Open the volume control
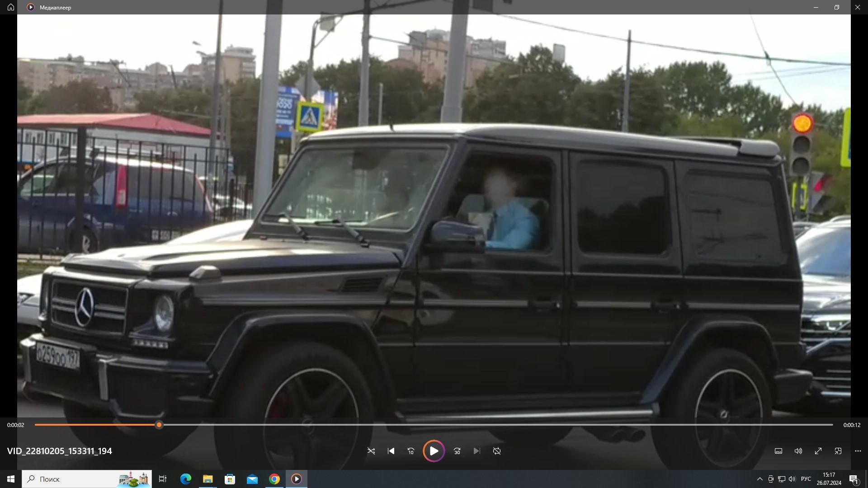This screenshot has height=488, width=868. point(798,451)
